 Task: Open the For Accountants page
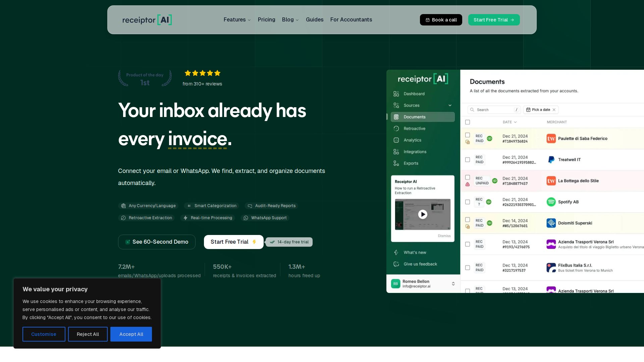(x=351, y=20)
